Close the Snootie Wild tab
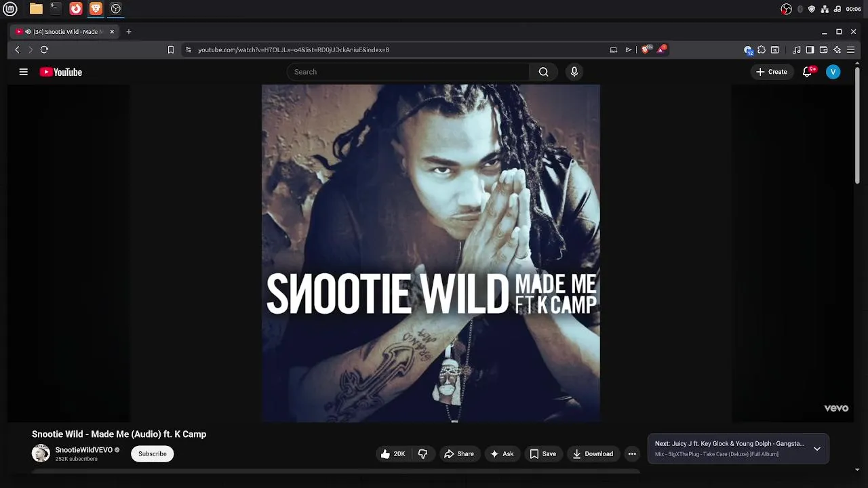 tap(112, 31)
